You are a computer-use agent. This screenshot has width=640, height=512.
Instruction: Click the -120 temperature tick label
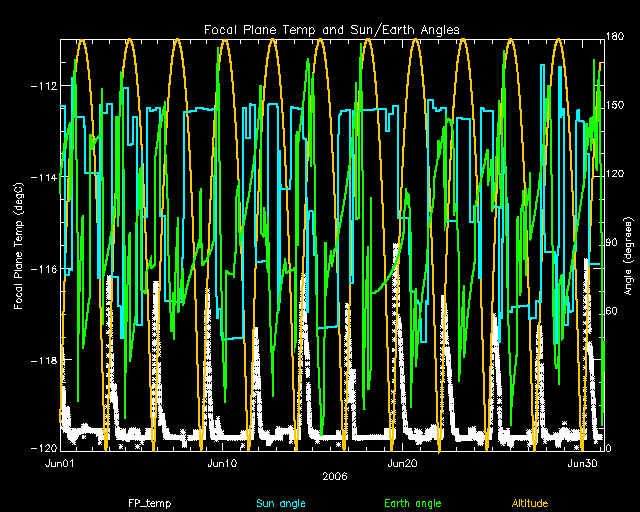43,449
